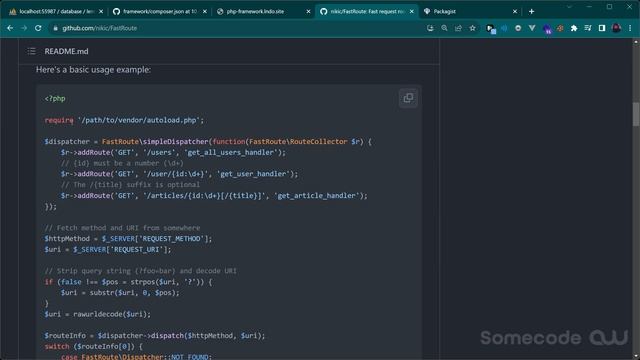Click the switch ($routeInfo[0]) line
This screenshot has width=640, height=360.
[x=93, y=347]
